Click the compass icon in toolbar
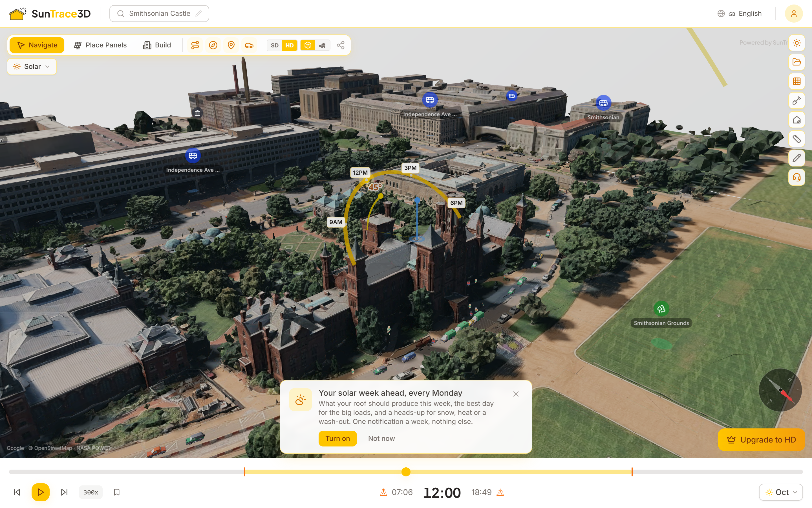The width and height of the screenshot is (812, 508). click(213, 45)
